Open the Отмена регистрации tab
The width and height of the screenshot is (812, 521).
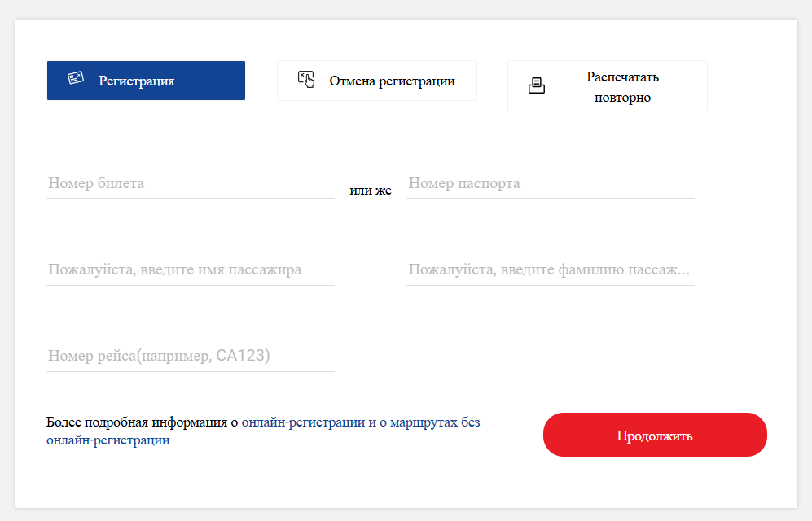pos(377,81)
